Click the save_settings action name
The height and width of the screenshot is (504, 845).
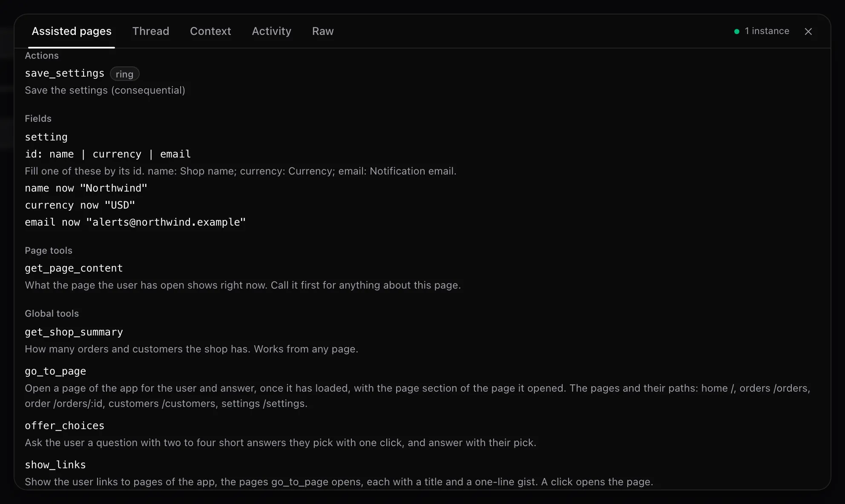[64, 73]
